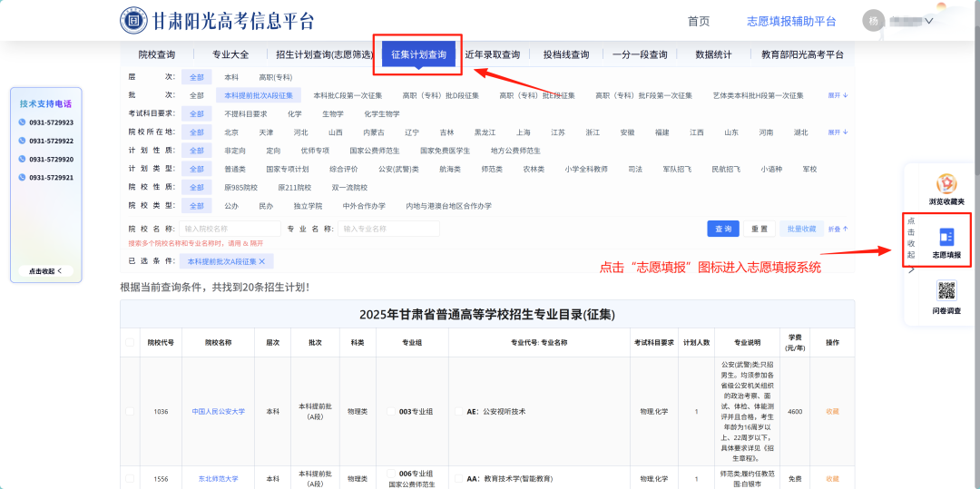Collapse right side panel via 点击收起 arrow

coord(911,269)
